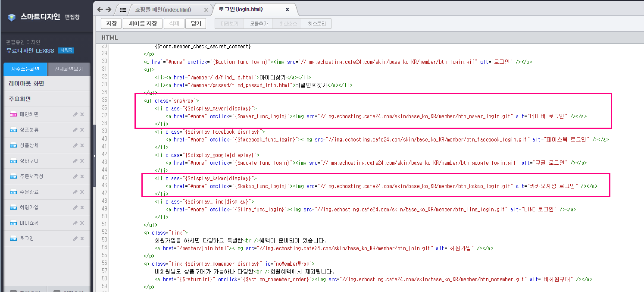644x292 pixels.
Task: Click the pencil edit icon for 상품상세
Action: 75,145
